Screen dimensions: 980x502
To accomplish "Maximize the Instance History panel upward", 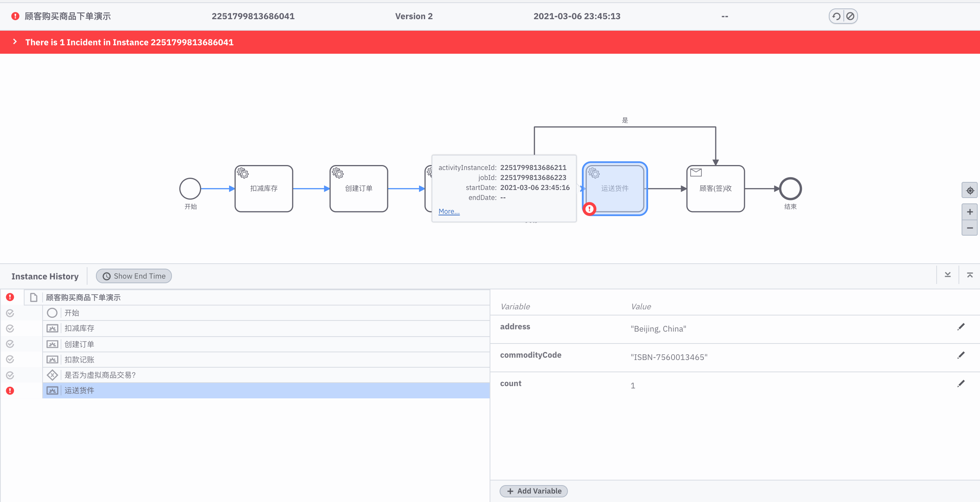I will tap(970, 275).
